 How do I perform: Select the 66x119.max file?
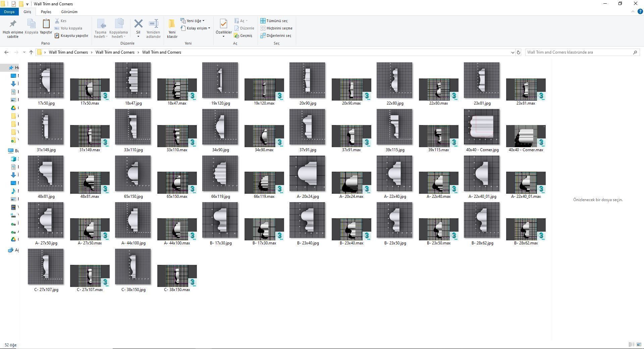coord(264,183)
